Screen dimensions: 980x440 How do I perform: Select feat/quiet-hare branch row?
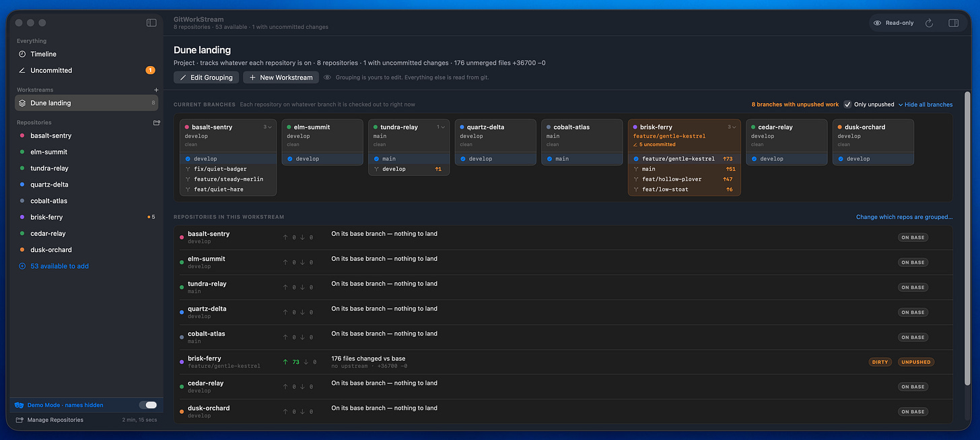point(228,189)
